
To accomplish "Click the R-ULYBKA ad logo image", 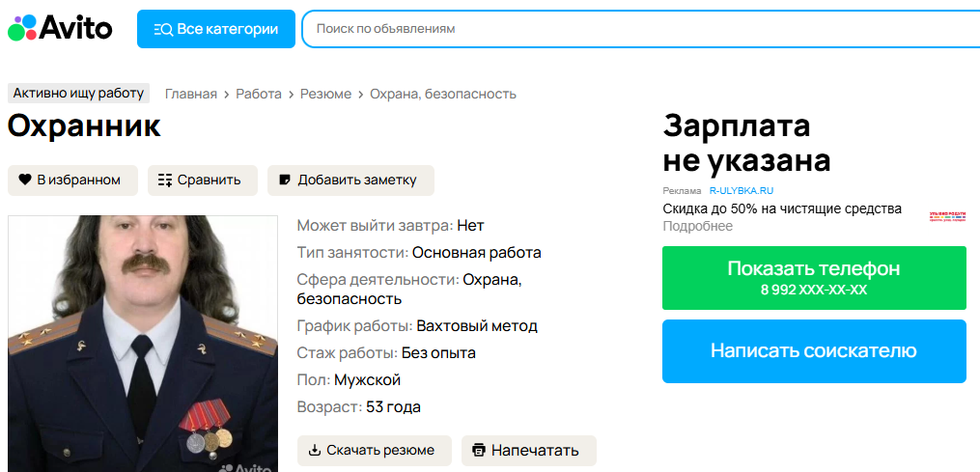I will pos(946,218).
